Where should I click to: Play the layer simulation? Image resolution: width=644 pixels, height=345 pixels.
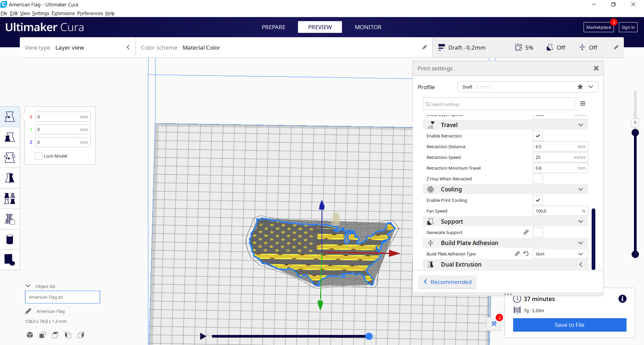[203, 336]
